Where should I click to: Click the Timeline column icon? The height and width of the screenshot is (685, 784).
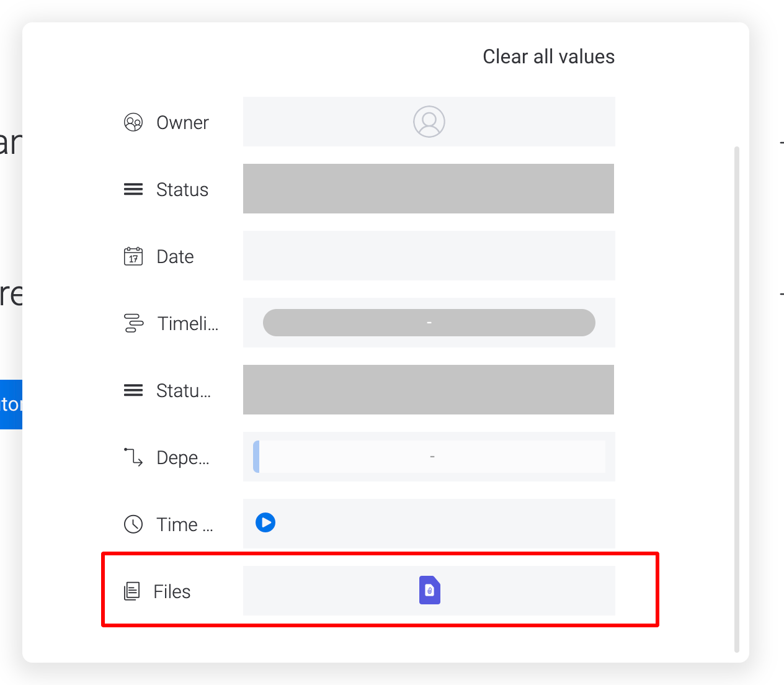pyautogui.click(x=133, y=323)
